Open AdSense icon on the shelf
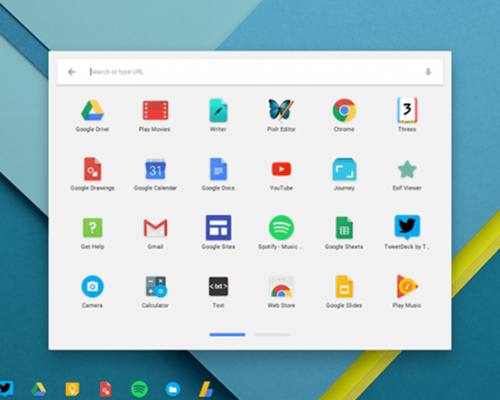 pos(206,389)
